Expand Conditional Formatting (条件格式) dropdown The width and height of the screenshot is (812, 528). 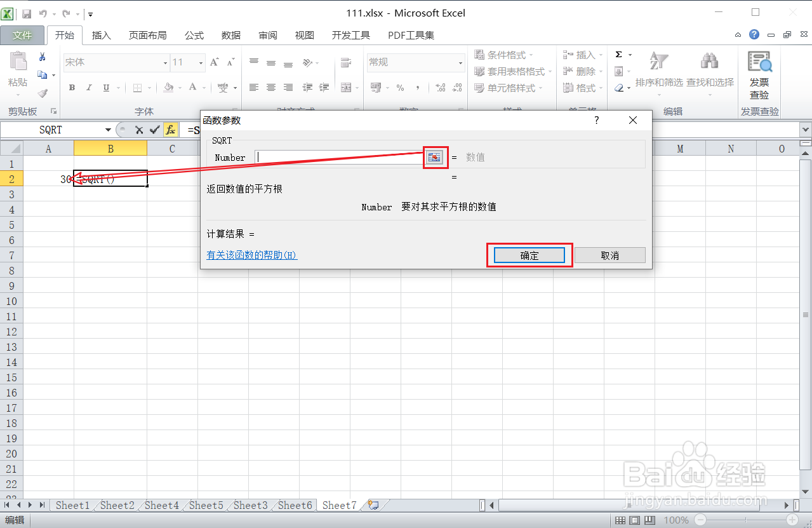(531, 55)
